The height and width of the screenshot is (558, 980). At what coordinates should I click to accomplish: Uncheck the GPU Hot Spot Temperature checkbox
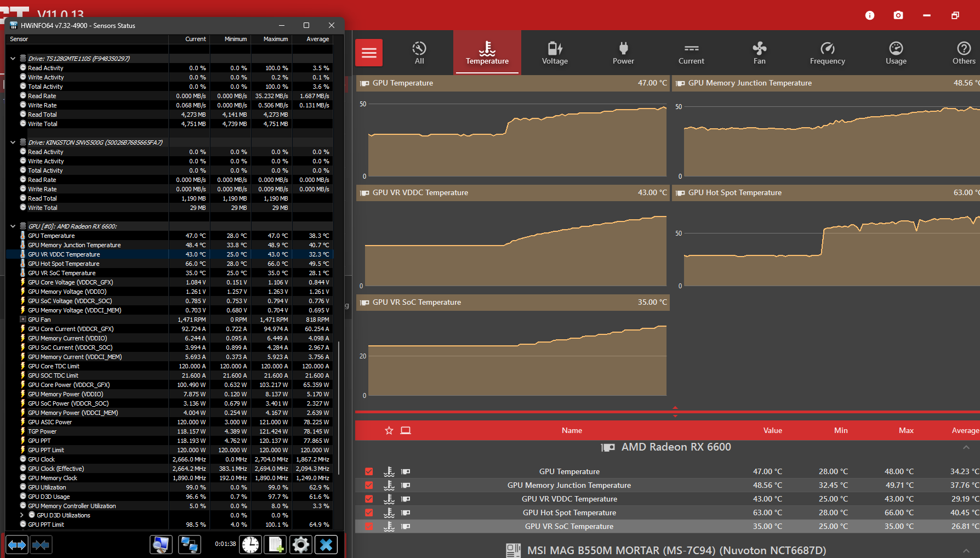click(x=369, y=513)
